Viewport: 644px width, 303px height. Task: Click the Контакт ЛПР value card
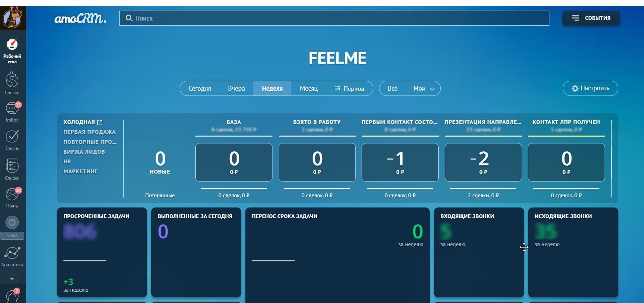click(566, 162)
